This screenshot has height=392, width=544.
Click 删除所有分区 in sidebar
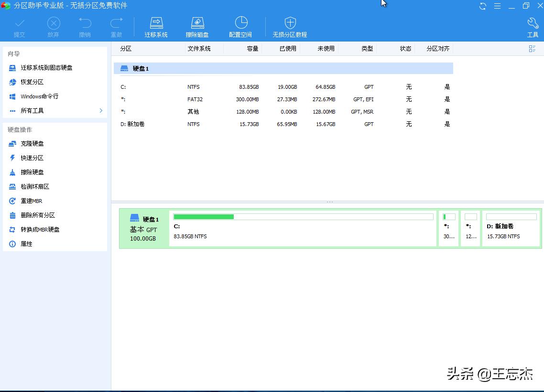38,215
